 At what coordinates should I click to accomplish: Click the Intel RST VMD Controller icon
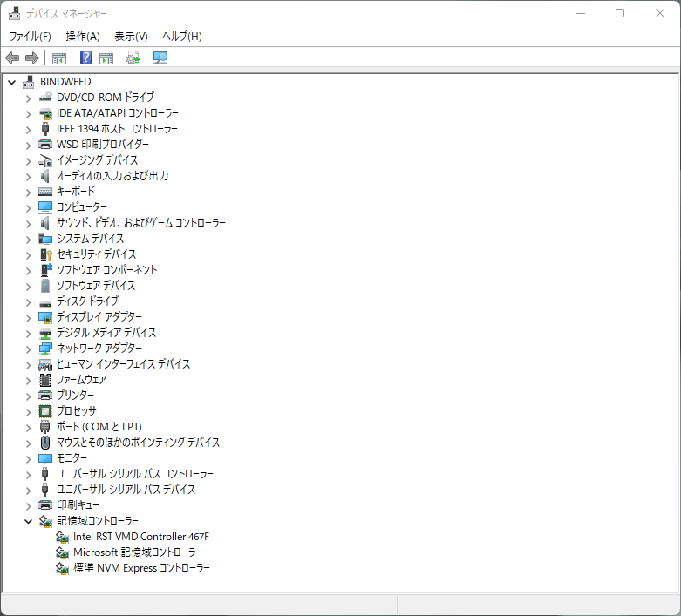(x=62, y=538)
